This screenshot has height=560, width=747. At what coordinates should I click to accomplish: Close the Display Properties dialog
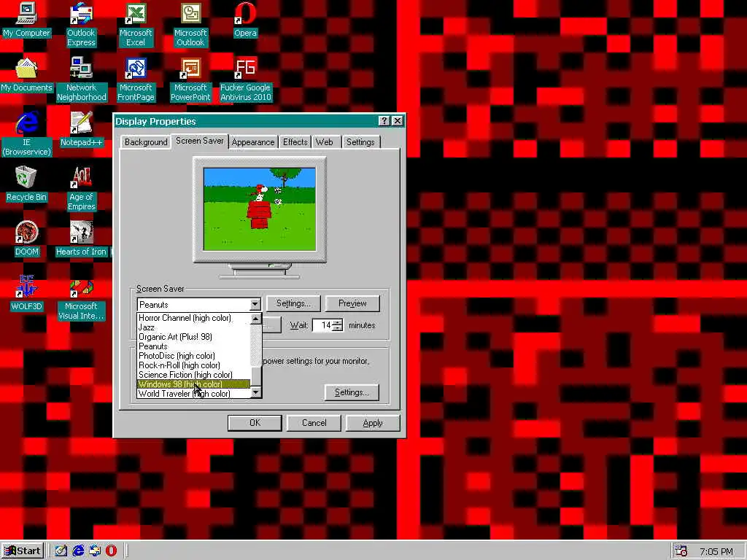398,121
